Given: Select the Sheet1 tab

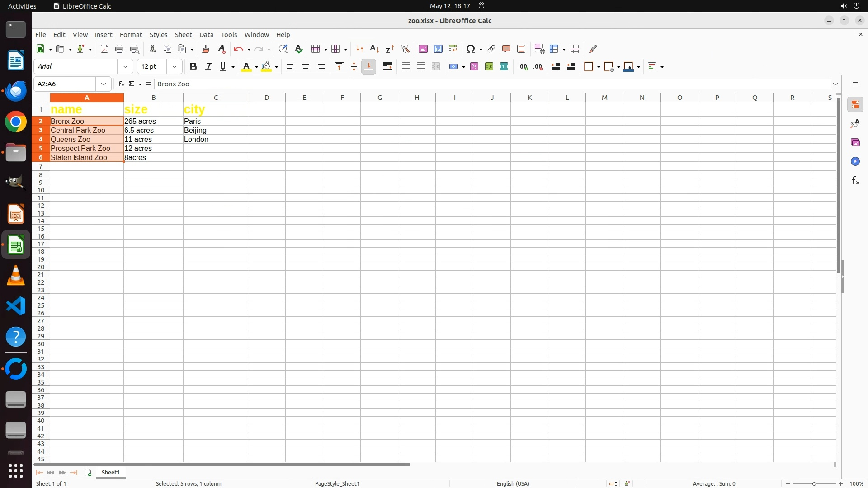Looking at the screenshot, I should point(110,473).
